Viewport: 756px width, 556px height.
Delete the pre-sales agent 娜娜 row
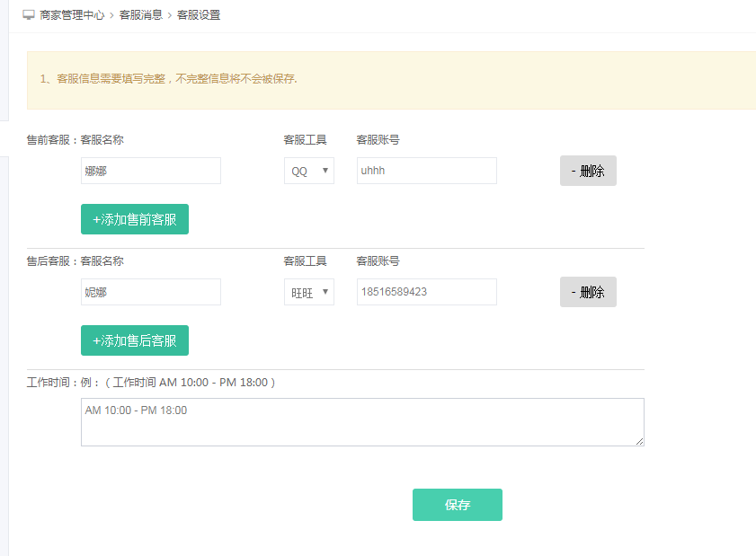(x=588, y=171)
